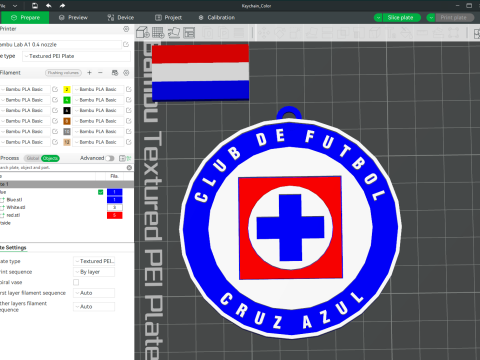Click the Flushing volumes button

coord(63,73)
